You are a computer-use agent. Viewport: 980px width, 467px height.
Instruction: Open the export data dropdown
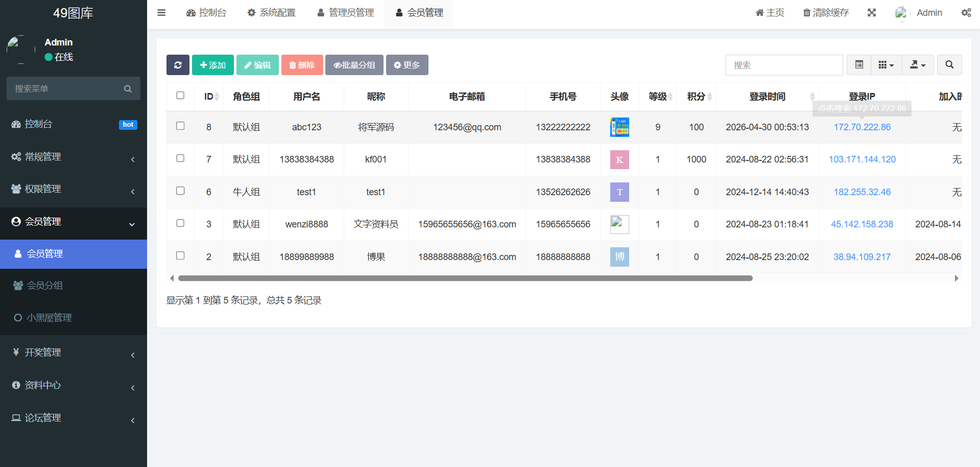(918, 65)
